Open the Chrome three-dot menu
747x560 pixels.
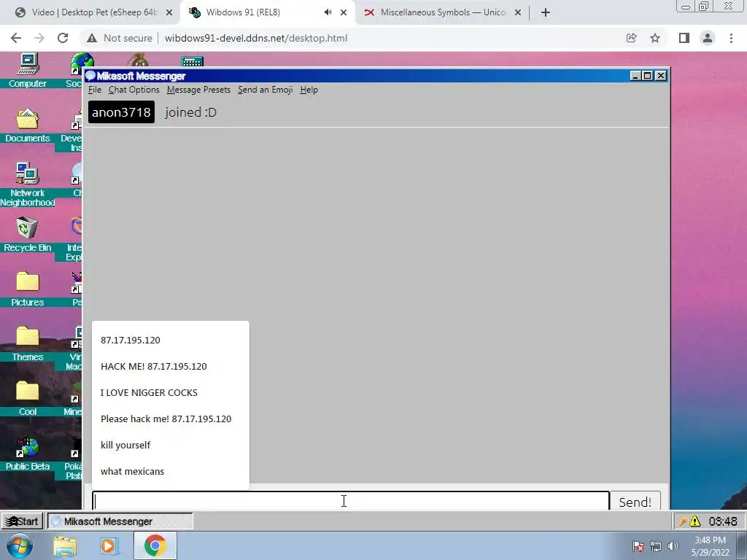(731, 38)
